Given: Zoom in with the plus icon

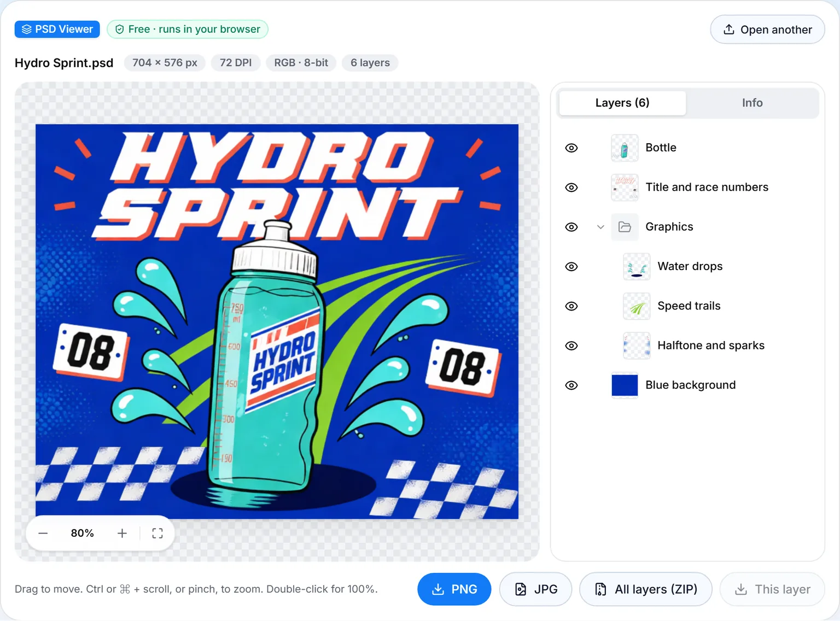Looking at the screenshot, I should tap(122, 533).
